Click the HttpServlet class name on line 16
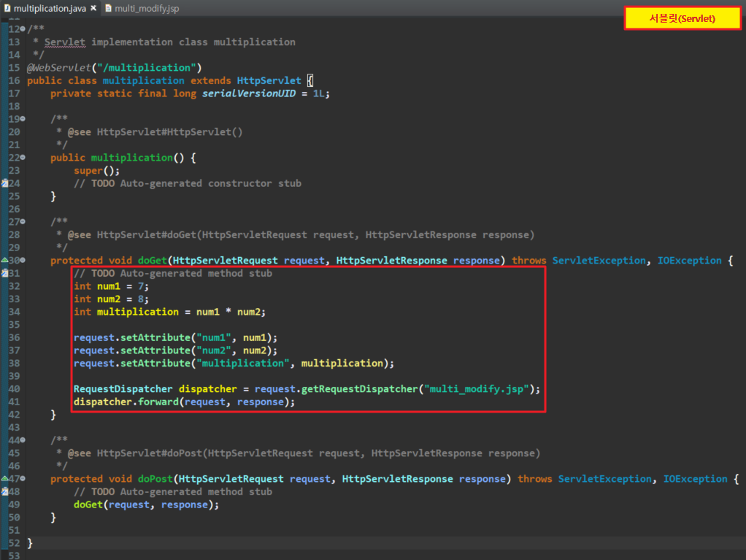 tap(269, 80)
